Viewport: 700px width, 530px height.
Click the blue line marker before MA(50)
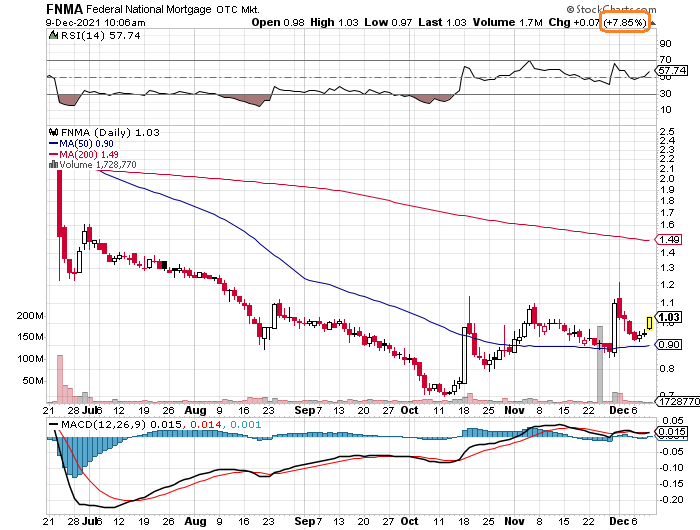tap(53, 144)
